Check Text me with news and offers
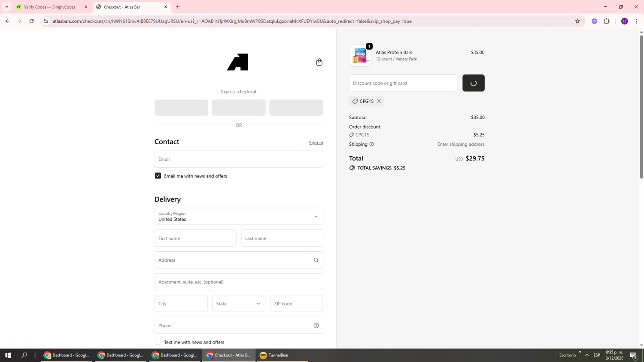Image resolution: width=644 pixels, height=362 pixels. [158, 342]
